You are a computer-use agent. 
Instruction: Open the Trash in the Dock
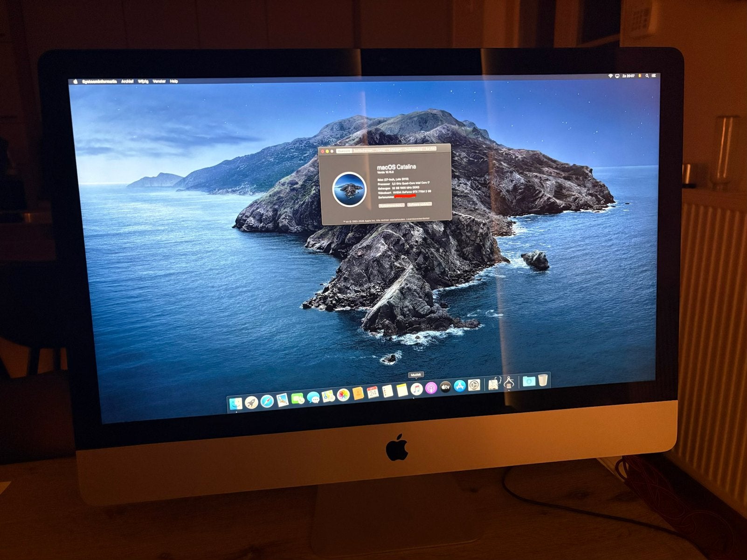543,380
